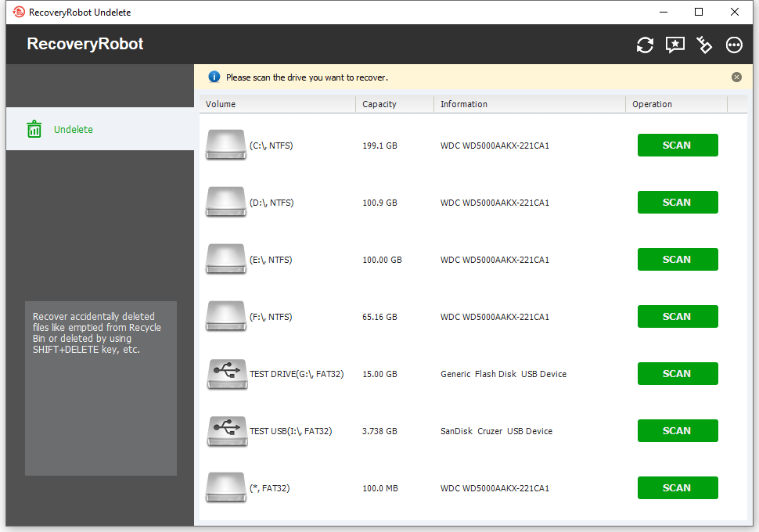The width and height of the screenshot is (759, 532).
Task: Click the RecoveryRobot title text
Action: [85, 44]
